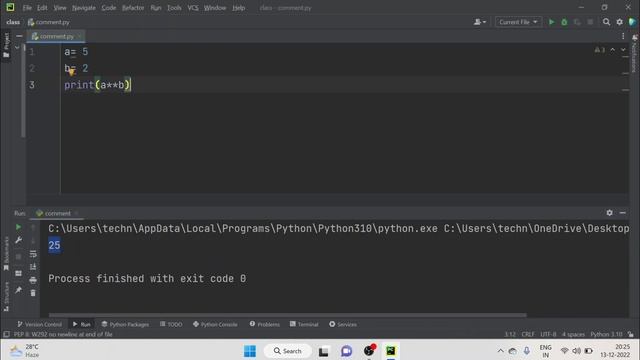The height and width of the screenshot is (360, 640).
Task: Open Python Packages tool window
Action: point(125,324)
